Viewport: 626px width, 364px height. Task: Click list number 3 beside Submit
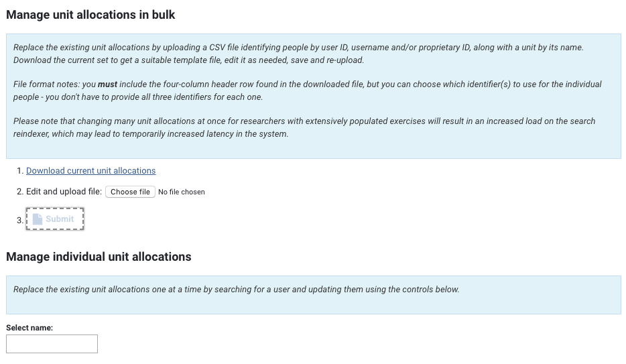click(19, 219)
